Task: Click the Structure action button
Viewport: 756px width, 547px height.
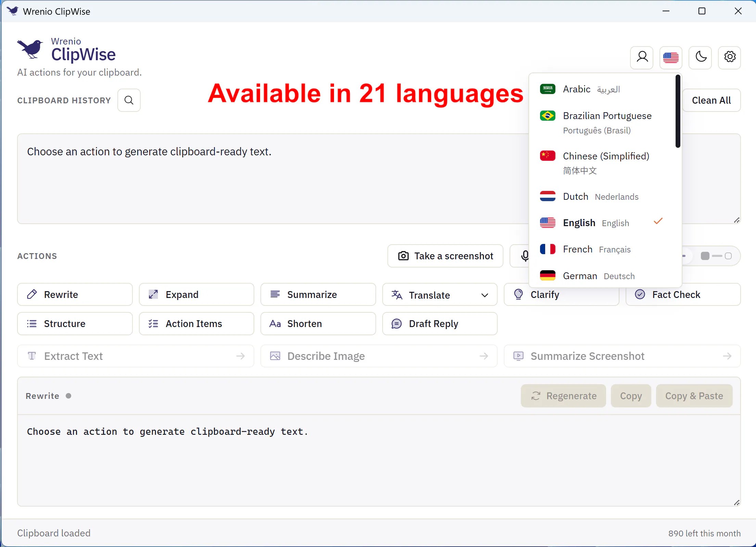Action: pos(75,324)
